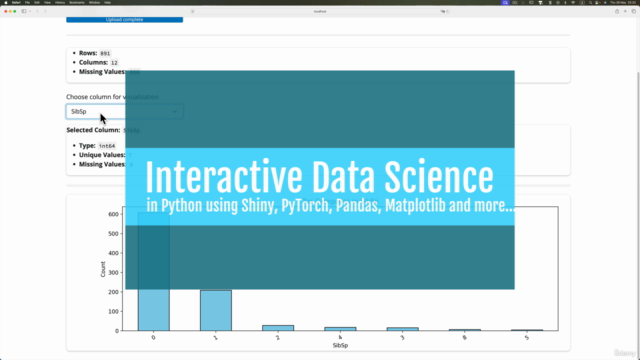Screen dimensions: 640x360
Task: Open the Safari menu
Action: click(x=16, y=2)
